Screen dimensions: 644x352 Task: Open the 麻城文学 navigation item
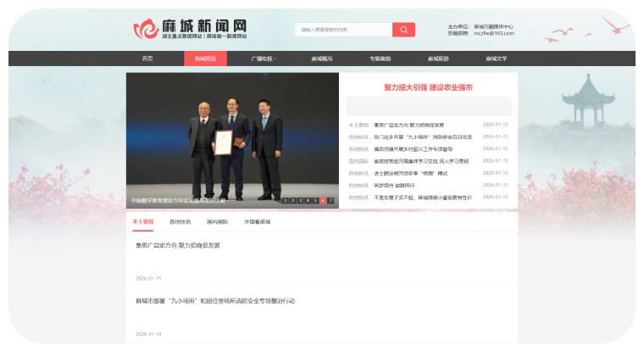click(x=497, y=59)
